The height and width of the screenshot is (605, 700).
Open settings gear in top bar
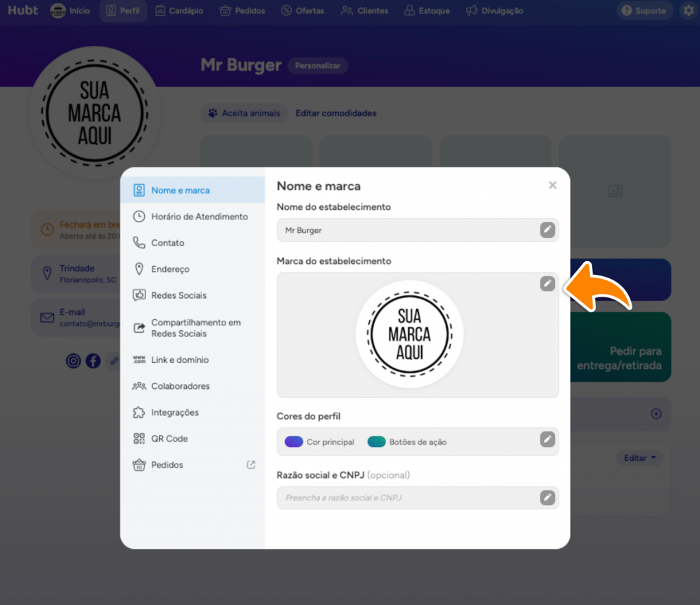pos(689,10)
